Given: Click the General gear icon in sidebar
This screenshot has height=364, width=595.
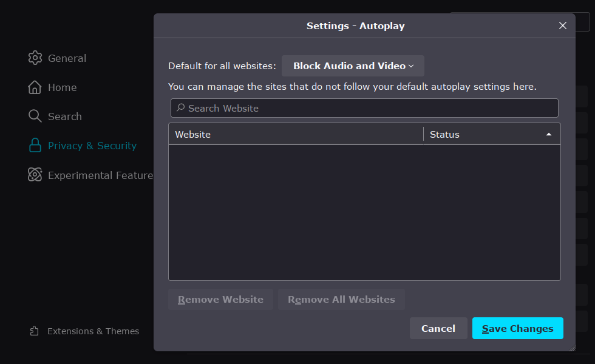Looking at the screenshot, I should point(35,58).
